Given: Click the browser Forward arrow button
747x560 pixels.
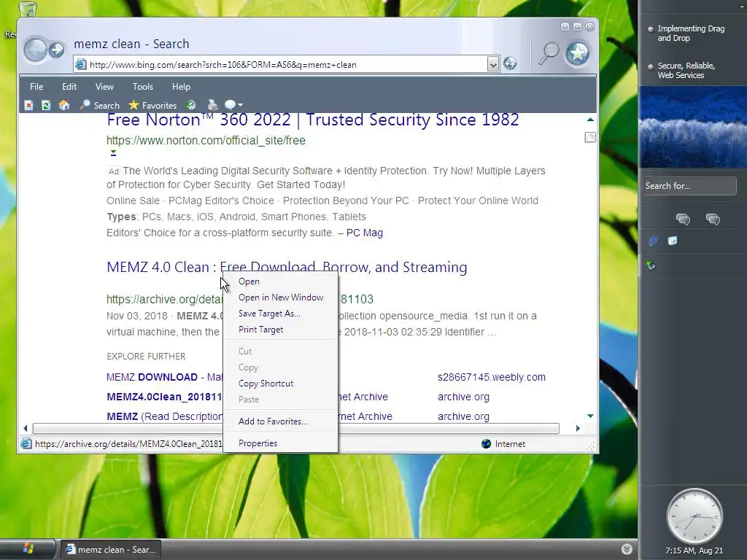Looking at the screenshot, I should [x=57, y=50].
